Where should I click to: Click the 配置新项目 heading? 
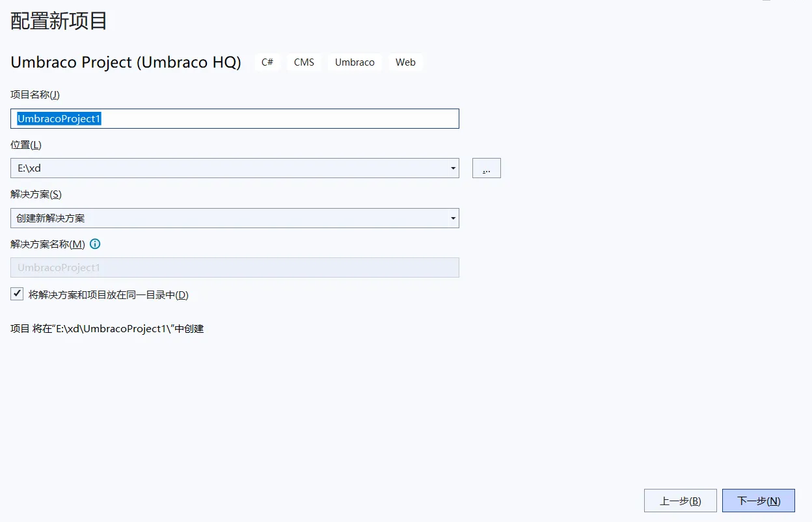tap(59, 21)
